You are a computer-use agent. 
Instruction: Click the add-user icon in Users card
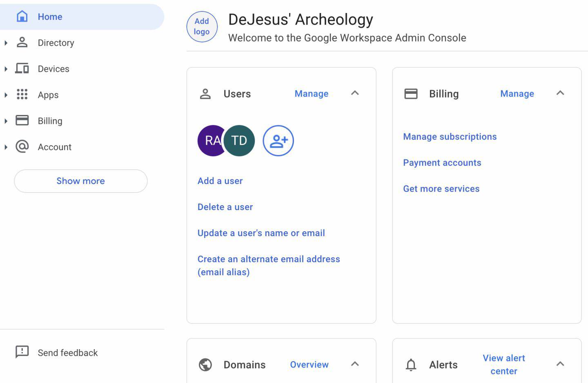click(x=278, y=140)
